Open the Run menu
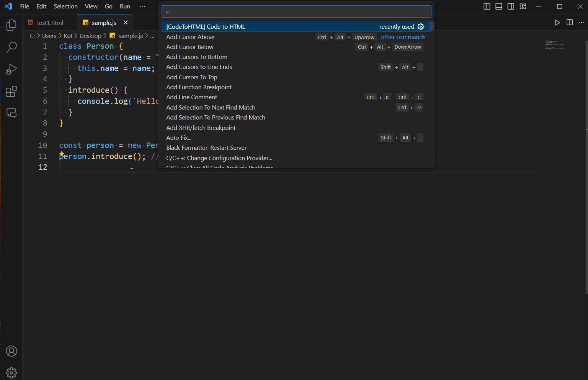The width and height of the screenshot is (588, 380). pyautogui.click(x=125, y=7)
